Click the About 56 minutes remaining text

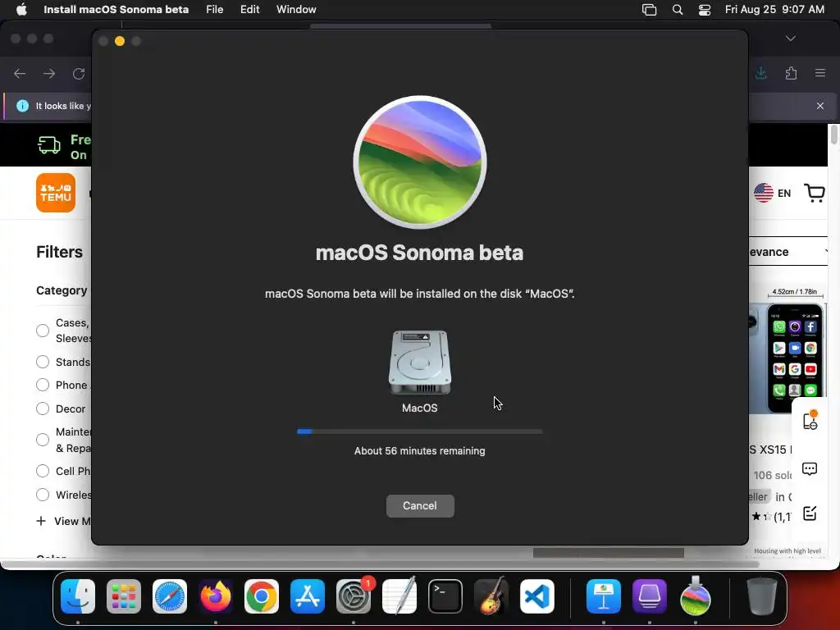point(420,451)
